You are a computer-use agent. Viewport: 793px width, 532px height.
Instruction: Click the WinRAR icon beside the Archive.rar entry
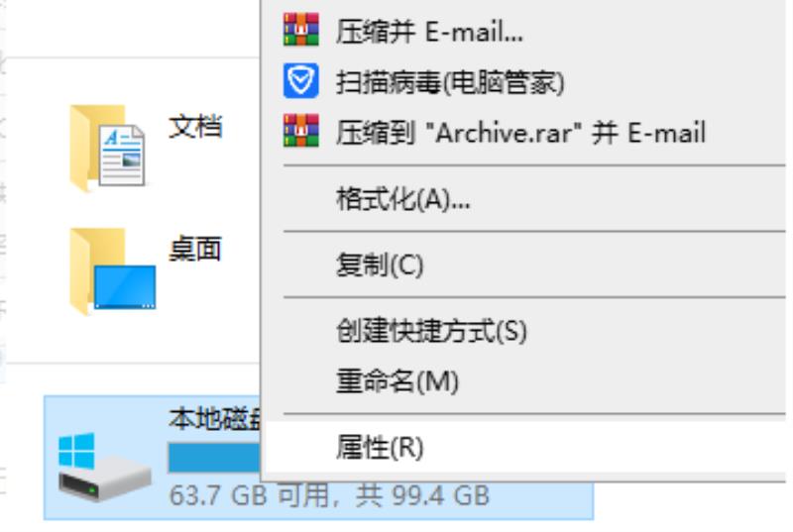[x=301, y=131]
